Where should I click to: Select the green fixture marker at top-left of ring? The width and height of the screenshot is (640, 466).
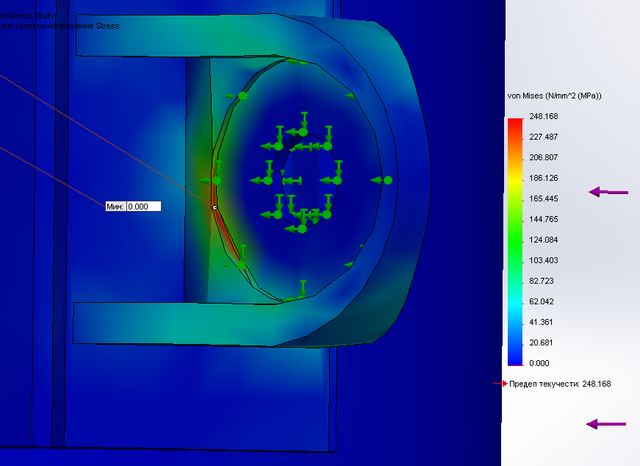tap(242, 96)
